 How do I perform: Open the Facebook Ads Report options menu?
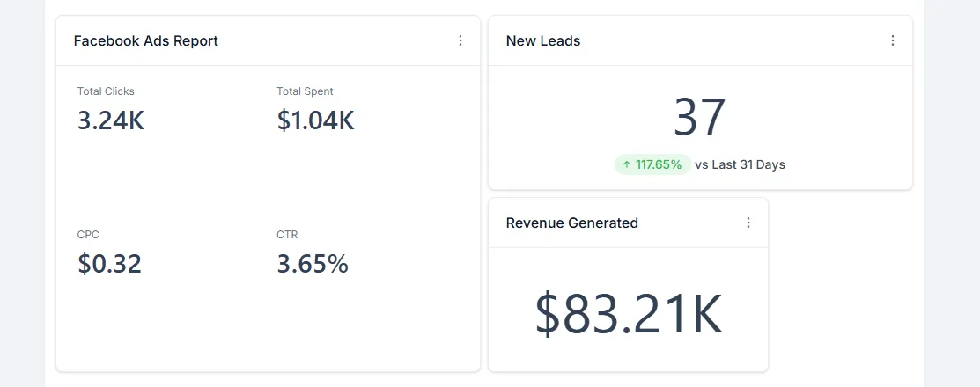tap(460, 40)
